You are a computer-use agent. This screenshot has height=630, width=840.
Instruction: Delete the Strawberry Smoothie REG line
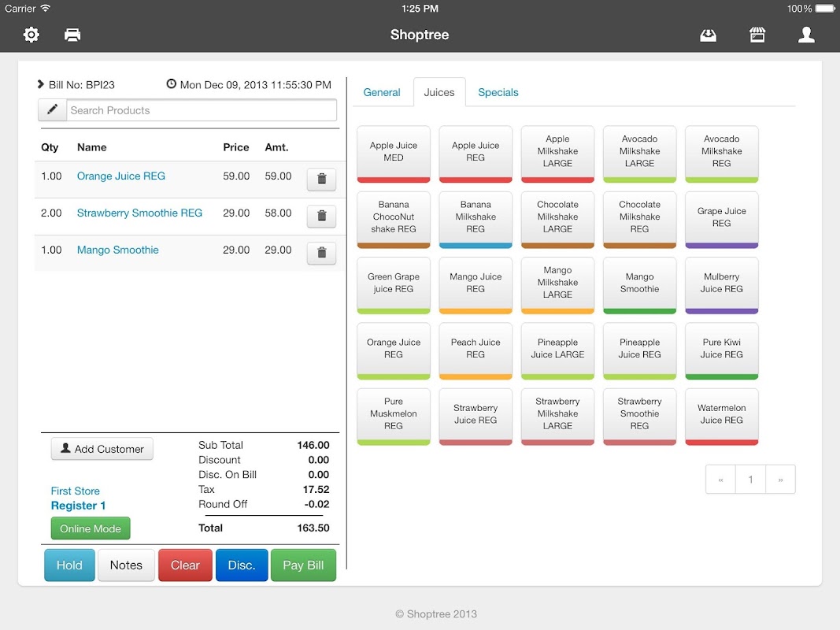click(x=321, y=216)
